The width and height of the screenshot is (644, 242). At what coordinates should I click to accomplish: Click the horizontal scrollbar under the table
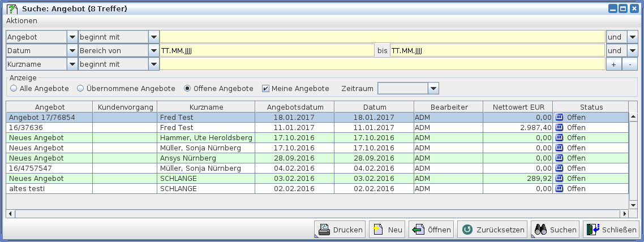(317, 214)
